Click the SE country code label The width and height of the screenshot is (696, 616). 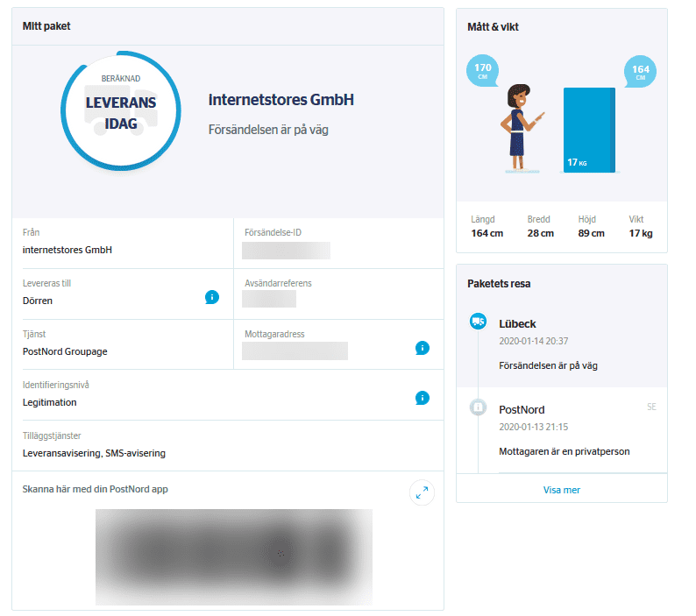pos(651,407)
